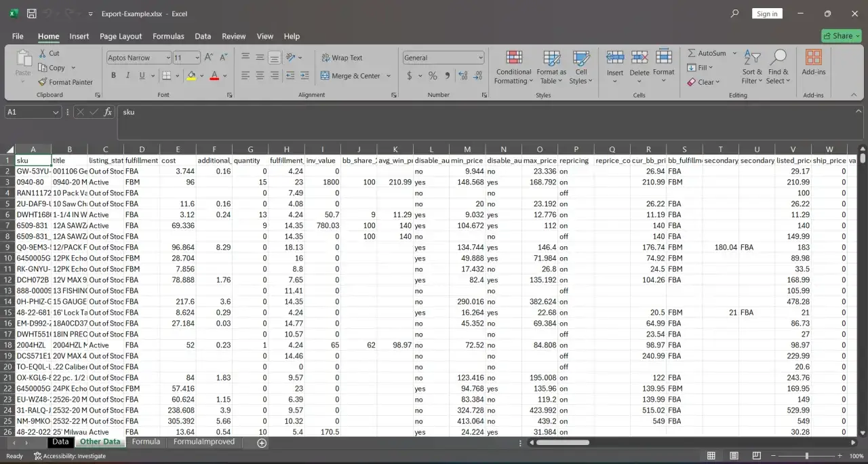This screenshot has width=868, height=464.
Task: Switch to the Page Layout tab
Action: [121, 37]
